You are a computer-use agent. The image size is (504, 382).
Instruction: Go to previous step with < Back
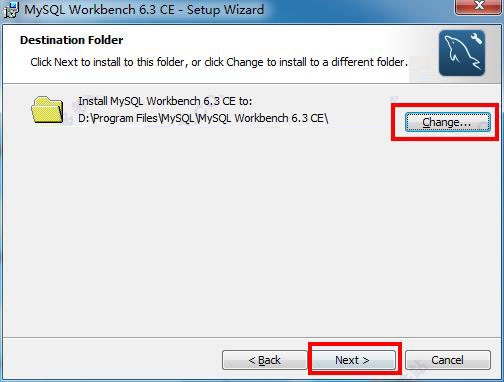click(x=264, y=360)
